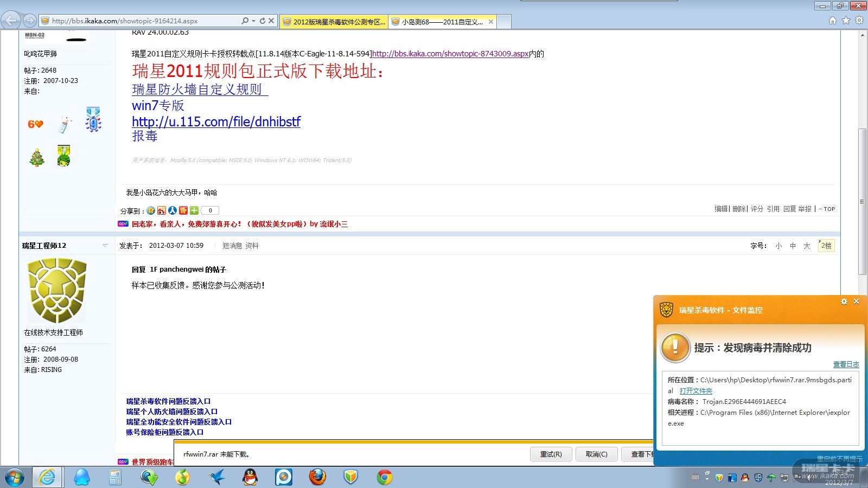This screenshot has width=868, height=488.
Task: Open the blue media player taskbar icon
Action: click(x=284, y=477)
